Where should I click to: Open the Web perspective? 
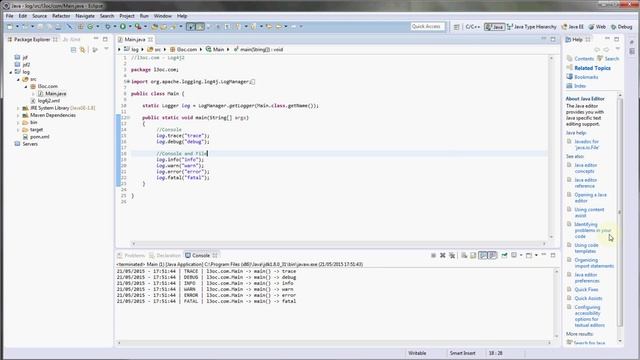[597, 27]
